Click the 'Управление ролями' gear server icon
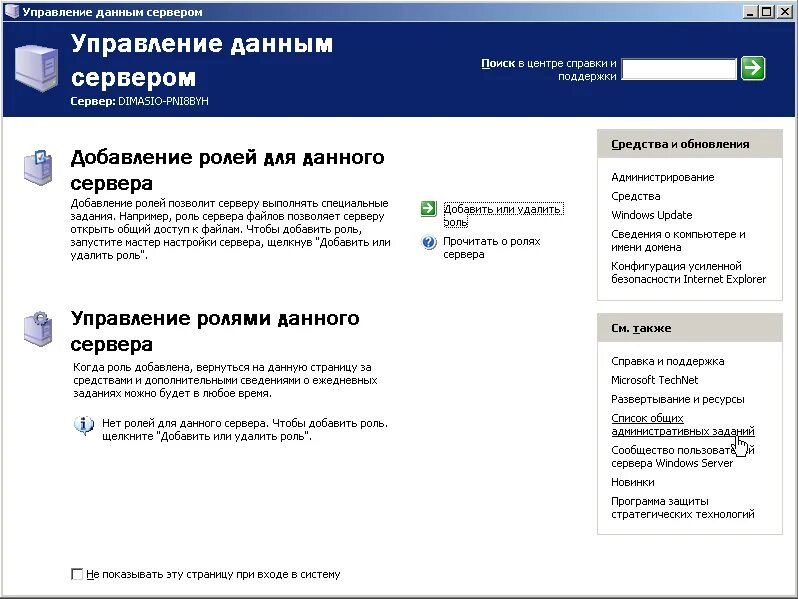The width and height of the screenshot is (798, 599). (x=38, y=329)
